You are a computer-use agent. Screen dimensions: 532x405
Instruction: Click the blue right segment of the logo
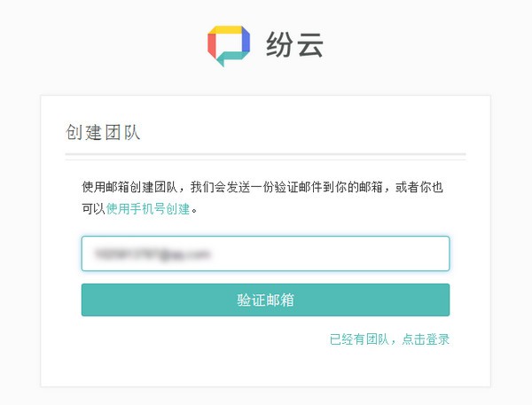tap(245, 43)
